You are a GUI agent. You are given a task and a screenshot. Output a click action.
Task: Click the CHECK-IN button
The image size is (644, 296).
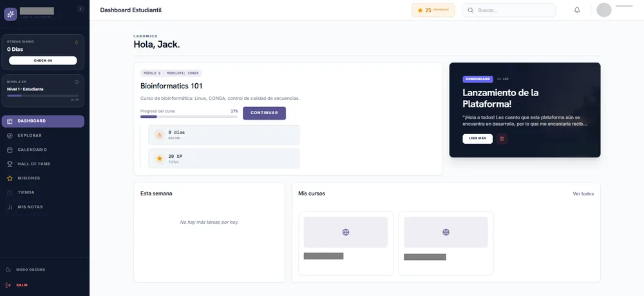[43, 61]
